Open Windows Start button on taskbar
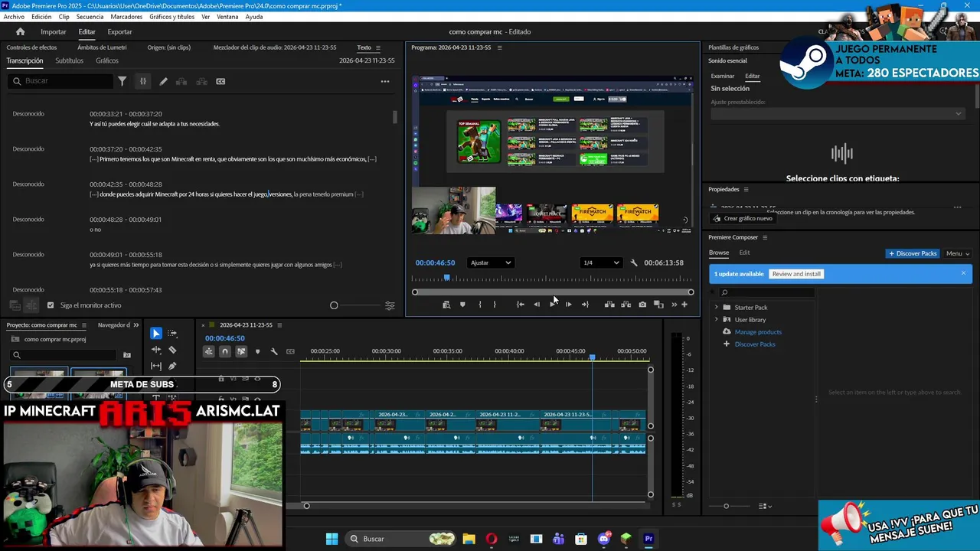The height and width of the screenshot is (551, 980). tap(332, 539)
